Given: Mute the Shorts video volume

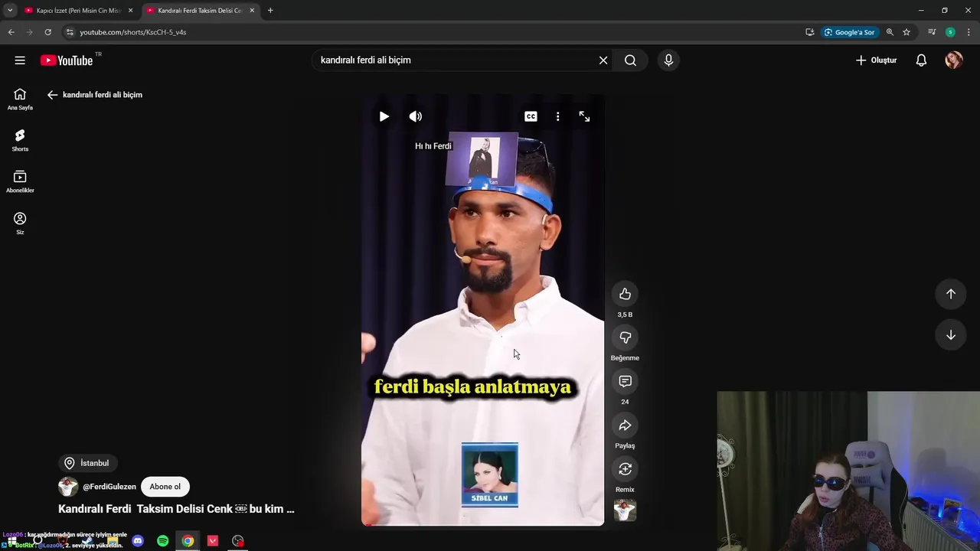Looking at the screenshot, I should pyautogui.click(x=416, y=116).
